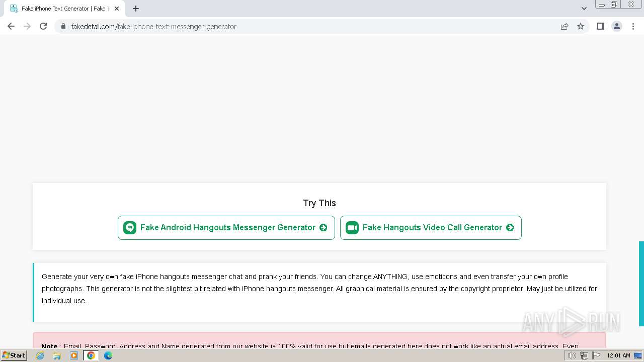Open Fake Android Hangouts Messenger Generator

coord(226,228)
